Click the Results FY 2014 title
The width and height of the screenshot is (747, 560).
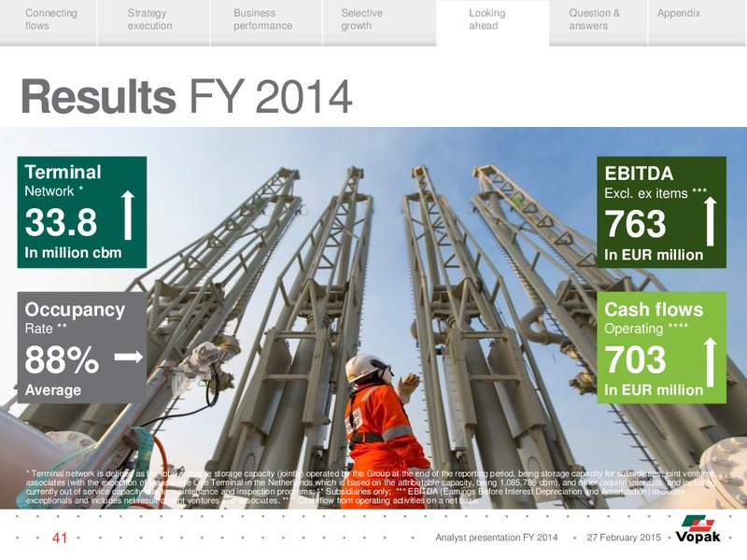point(186,96)
